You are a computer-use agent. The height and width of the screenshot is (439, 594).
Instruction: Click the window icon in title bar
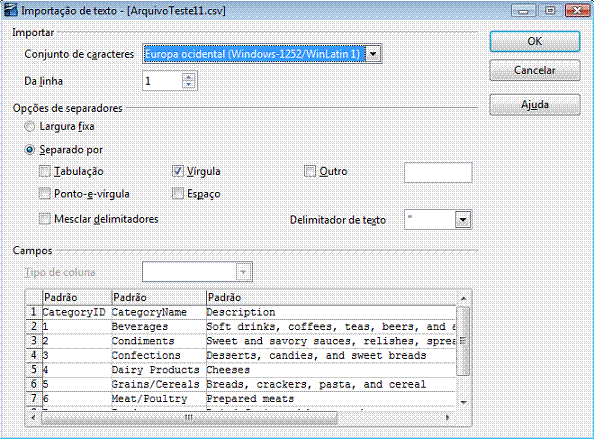[x=10, y=10]
